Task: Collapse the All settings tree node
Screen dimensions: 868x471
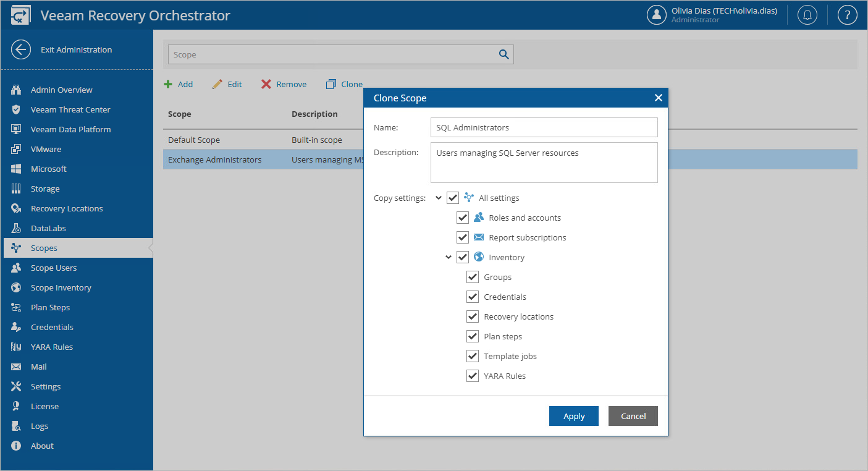Action: tap(439, 198)
